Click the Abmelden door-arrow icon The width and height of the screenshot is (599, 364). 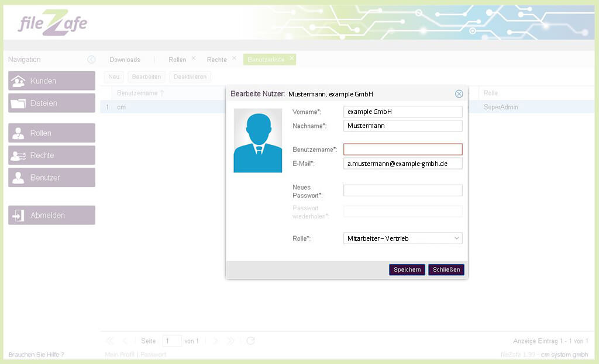18,215
